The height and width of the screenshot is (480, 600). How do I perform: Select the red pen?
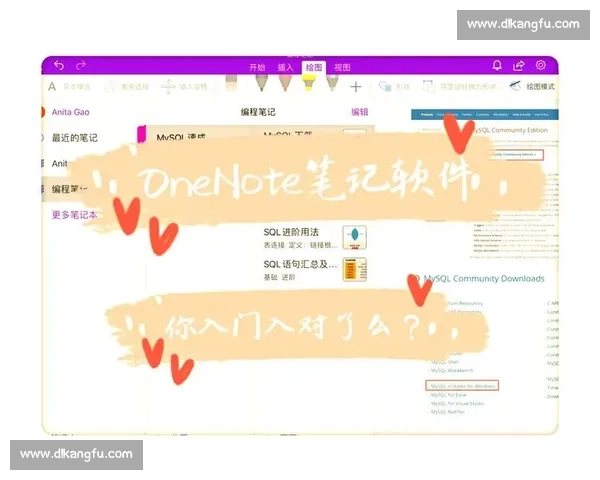pyautogui.click(x=285, y=83)
